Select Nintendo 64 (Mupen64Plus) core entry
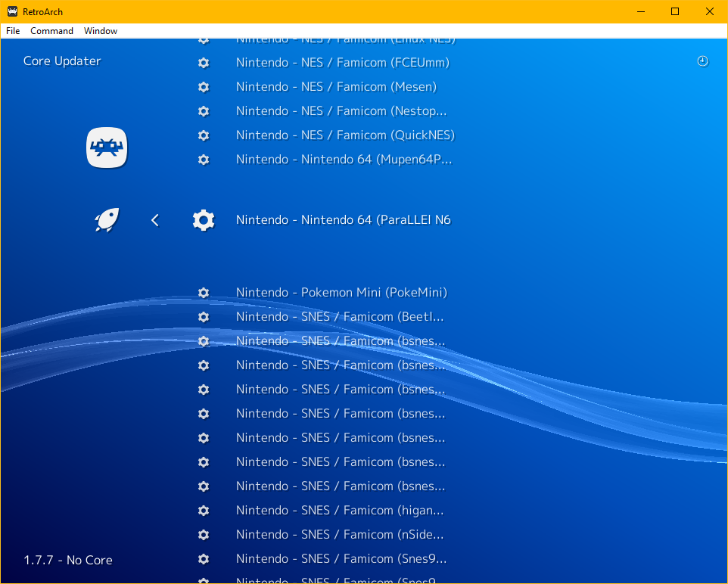Screen dimensions: 728x584 pos(344,160)
